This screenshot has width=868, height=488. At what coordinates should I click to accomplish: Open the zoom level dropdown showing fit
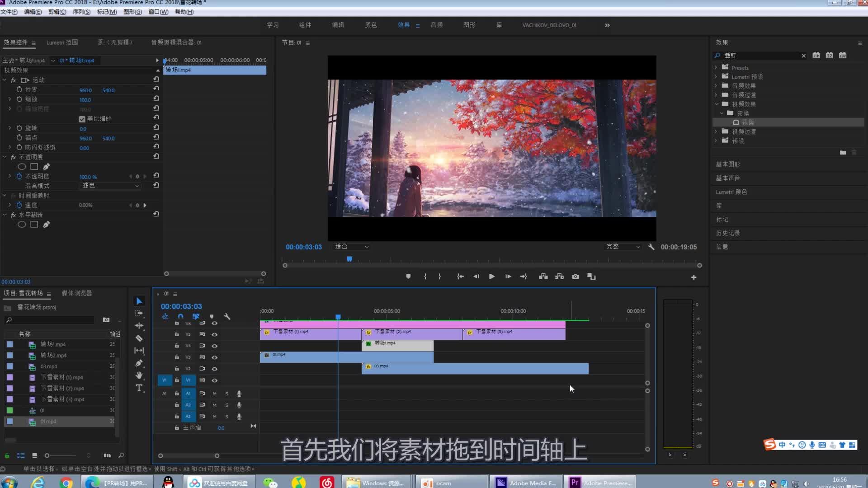(x=352, y=247)
